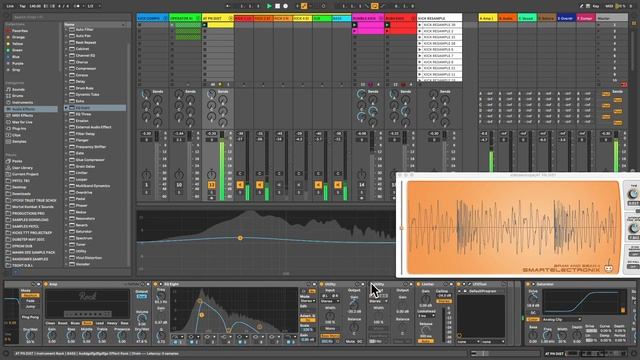640x360 pixels.
Task: Toggle Saturator device activator
Action: pos(528,284)
